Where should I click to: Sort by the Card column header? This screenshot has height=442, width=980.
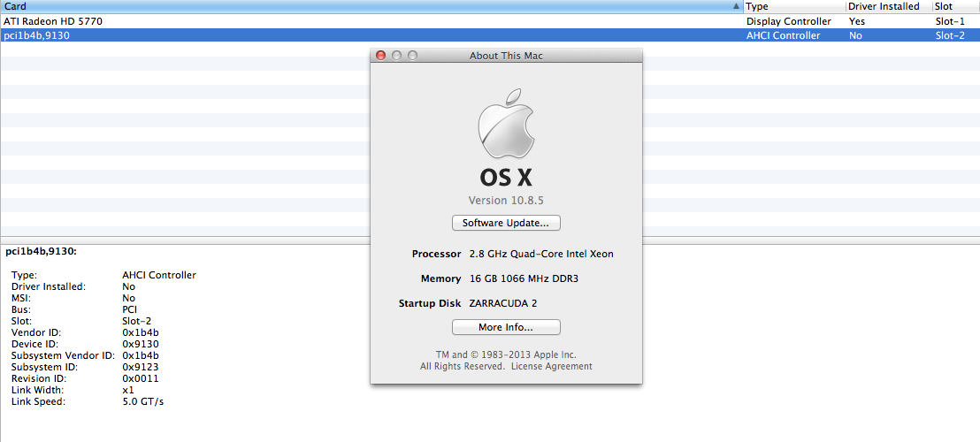pyautogui.click(x=371, y=6)
